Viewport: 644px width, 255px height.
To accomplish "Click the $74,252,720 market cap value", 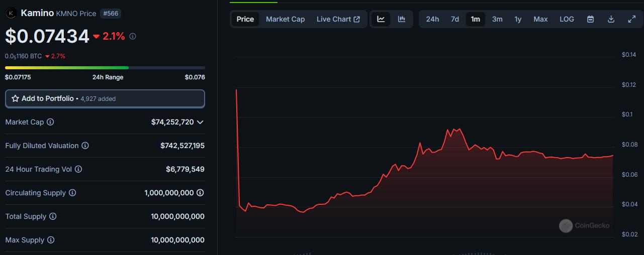I will point(172,122).
